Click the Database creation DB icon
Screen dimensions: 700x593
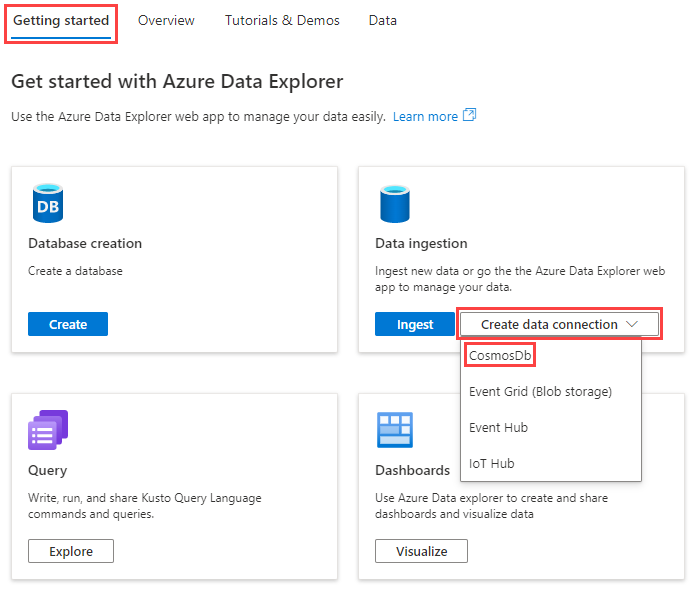(x=48, y=204)
